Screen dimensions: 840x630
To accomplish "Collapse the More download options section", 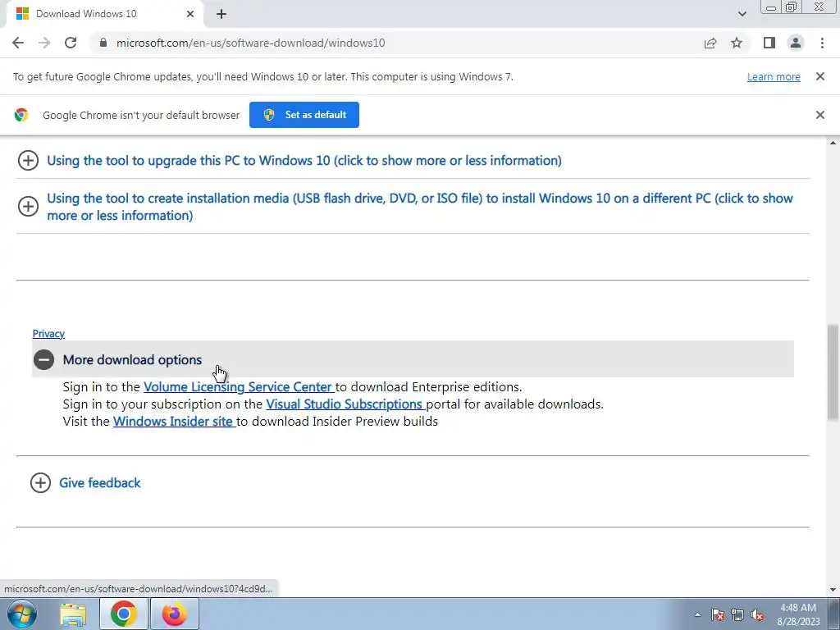I will click(413, 359).
